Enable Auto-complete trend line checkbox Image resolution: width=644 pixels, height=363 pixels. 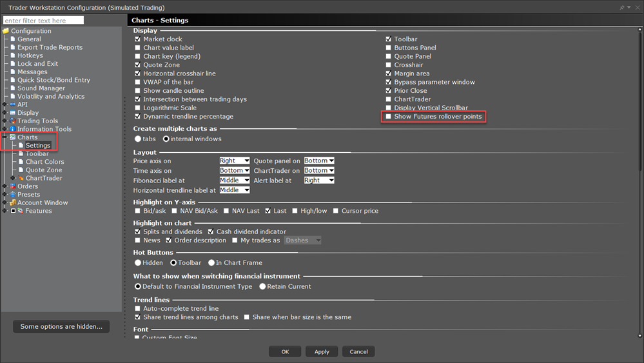[137, 308]
